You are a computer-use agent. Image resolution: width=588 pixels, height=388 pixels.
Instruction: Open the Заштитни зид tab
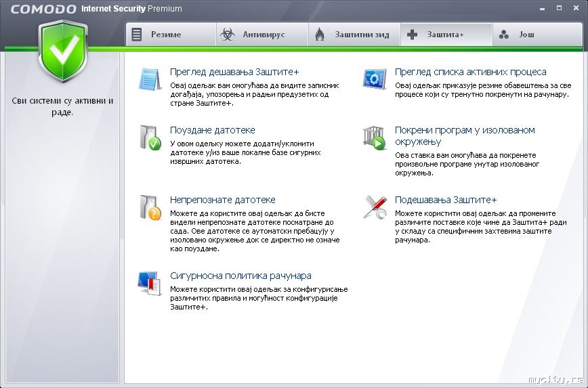pyautogui.click(x=354, y=35)
